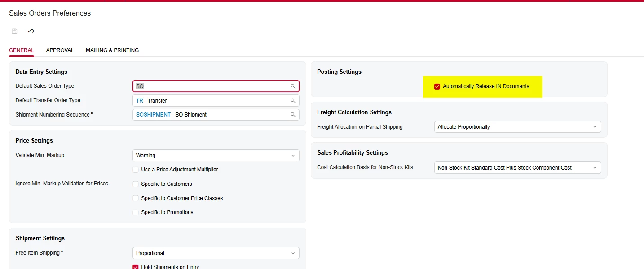Toggle Hold Shipments on Entry checkbox

(136, 267)
